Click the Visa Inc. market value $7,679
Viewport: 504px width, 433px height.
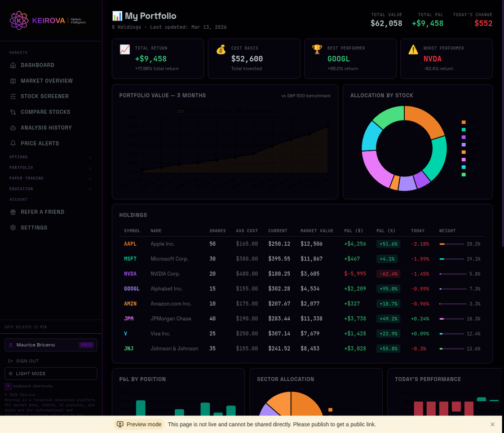(x=310, y=334)
